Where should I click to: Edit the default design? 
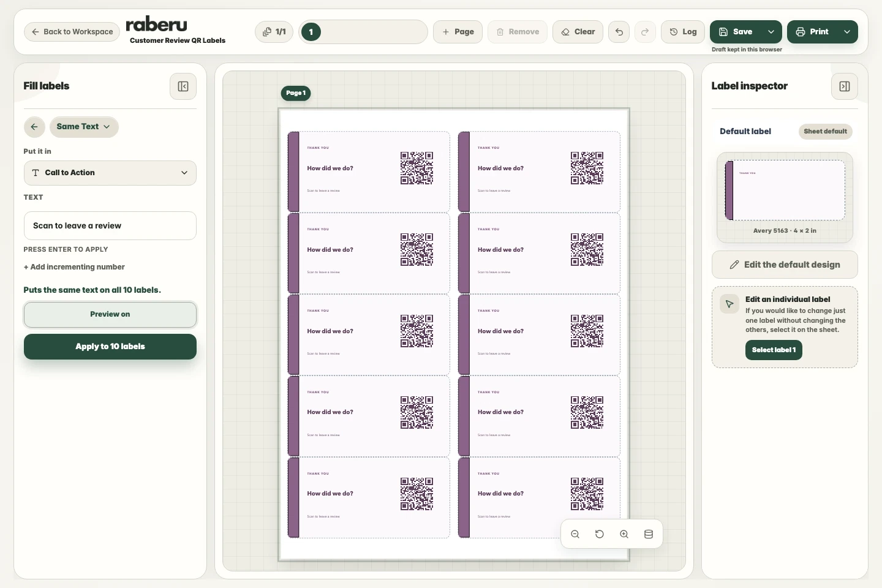(785, 265)
